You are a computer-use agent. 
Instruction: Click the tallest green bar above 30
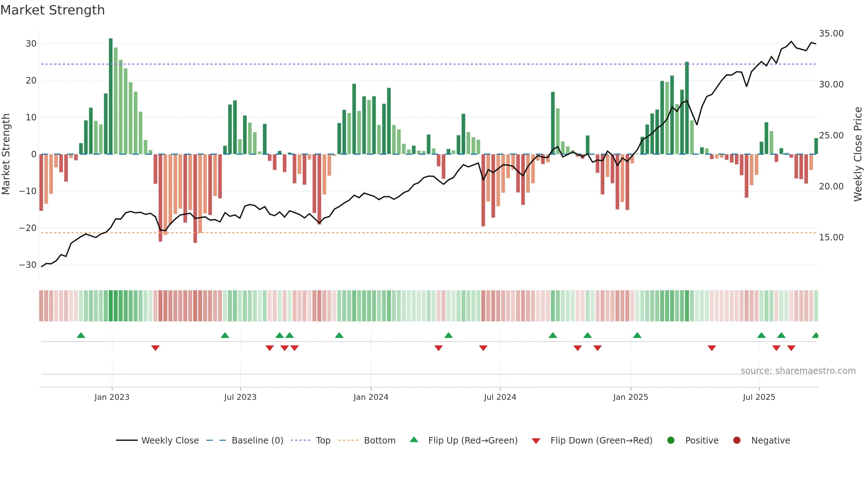pos(111,96)
